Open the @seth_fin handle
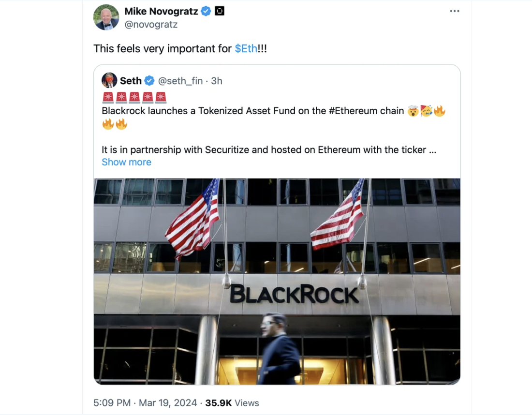The height and width of the screenshot is (415, 532). [x=180, y=81]
